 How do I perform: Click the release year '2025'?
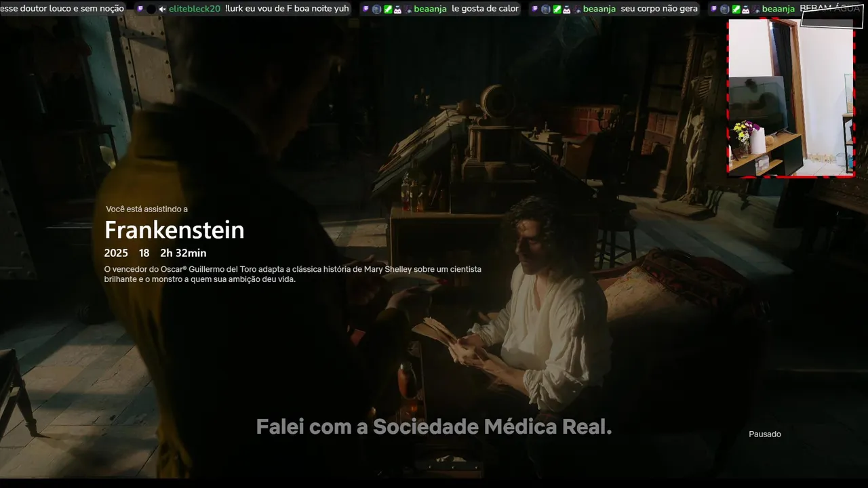[116, 253]
